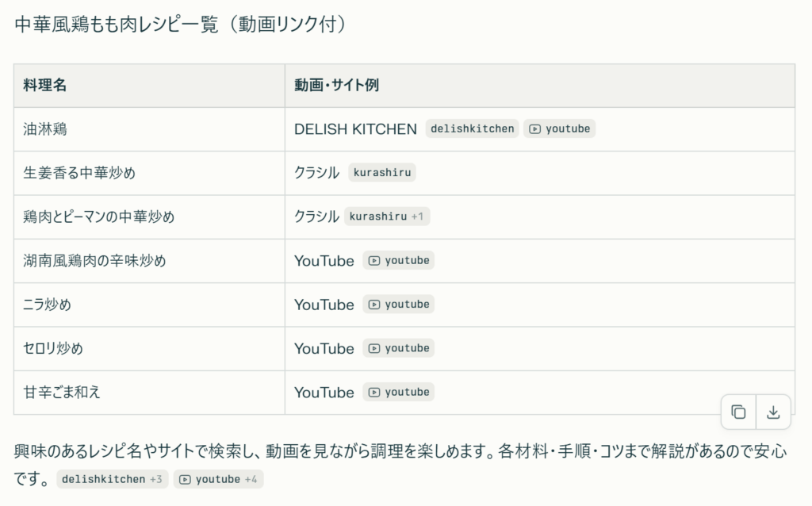Click the 料理名 column header

click(45, 86)
